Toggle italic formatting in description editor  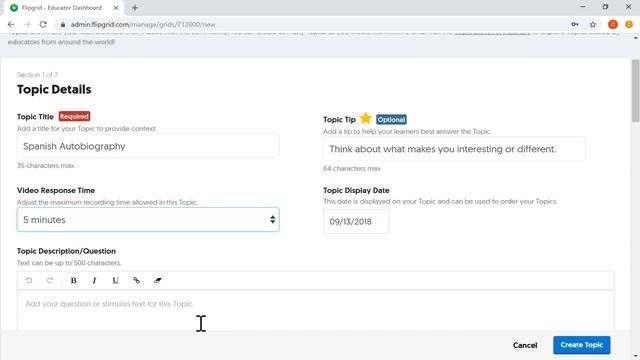(94, 280)
